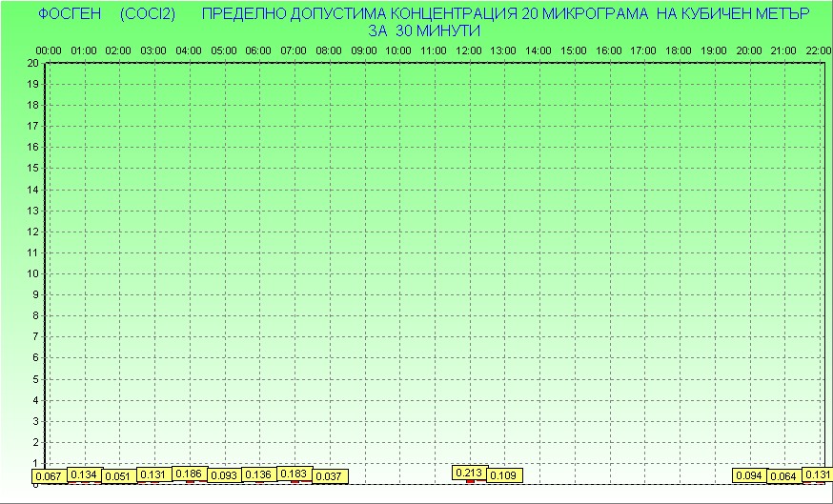Click the 00:00 time axis label
Screen dimensions: 833x504
[x=49, y=50]
